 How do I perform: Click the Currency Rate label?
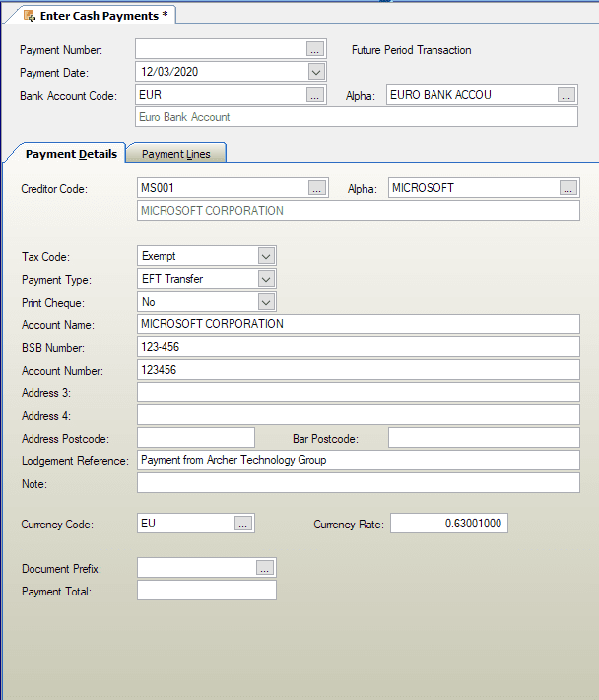pos(349,525)
